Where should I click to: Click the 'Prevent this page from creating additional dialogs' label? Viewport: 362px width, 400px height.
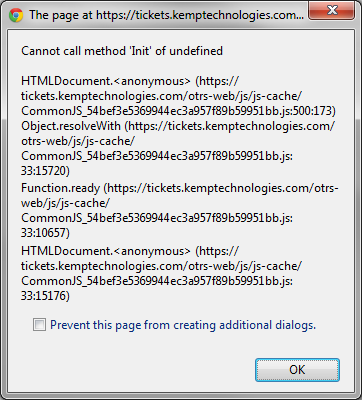[183, 325]
